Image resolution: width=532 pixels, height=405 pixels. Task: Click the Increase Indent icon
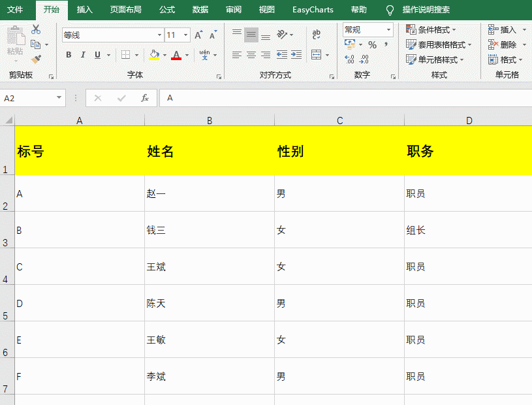point(296,55)
